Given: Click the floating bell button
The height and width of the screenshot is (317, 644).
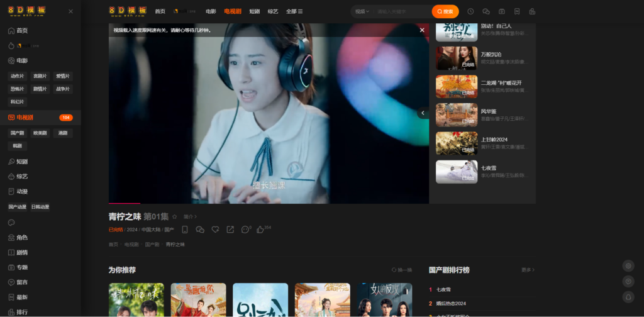Looking at the screenshot, I should 628,297.
